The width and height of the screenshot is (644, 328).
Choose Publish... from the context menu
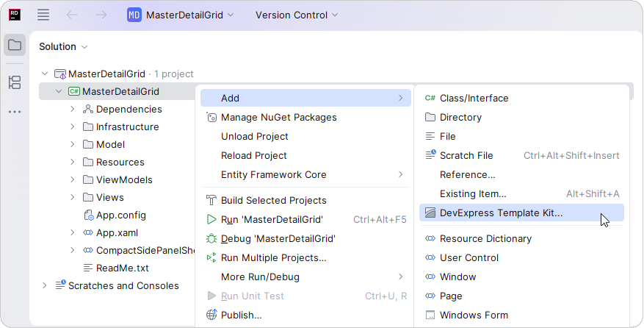pyautogui.click(x=305, y=315)
